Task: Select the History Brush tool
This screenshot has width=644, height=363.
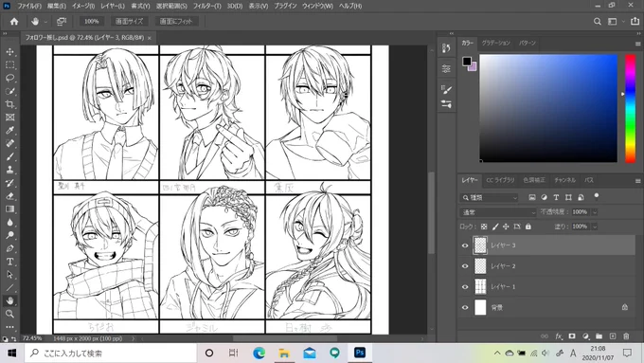Action: (x=9, y=183)
